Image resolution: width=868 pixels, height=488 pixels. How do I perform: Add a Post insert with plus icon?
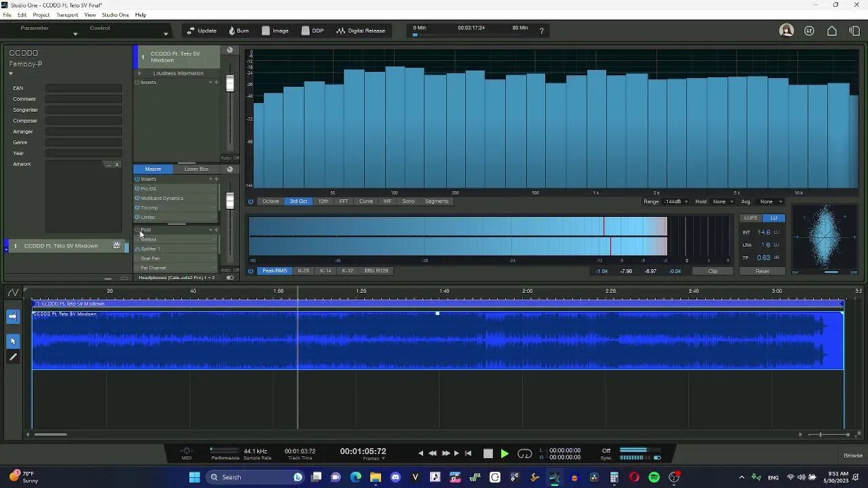coord(216,230)
